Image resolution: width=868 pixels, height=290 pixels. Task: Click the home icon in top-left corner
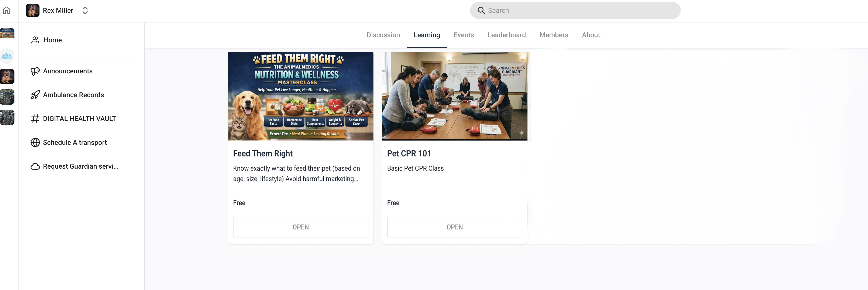(7, 10)
